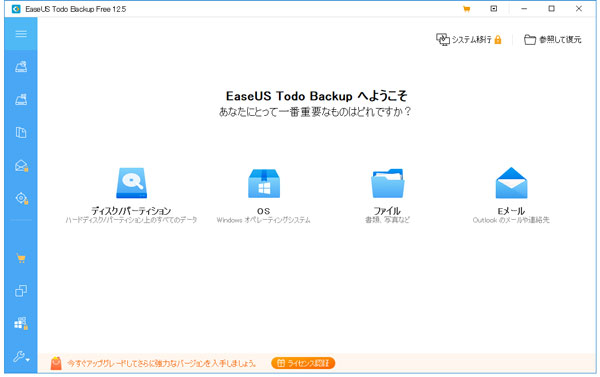600x377 pixels.
Task: Open Disk/Partition Backup from the sidebar
Action: [21, 67]
